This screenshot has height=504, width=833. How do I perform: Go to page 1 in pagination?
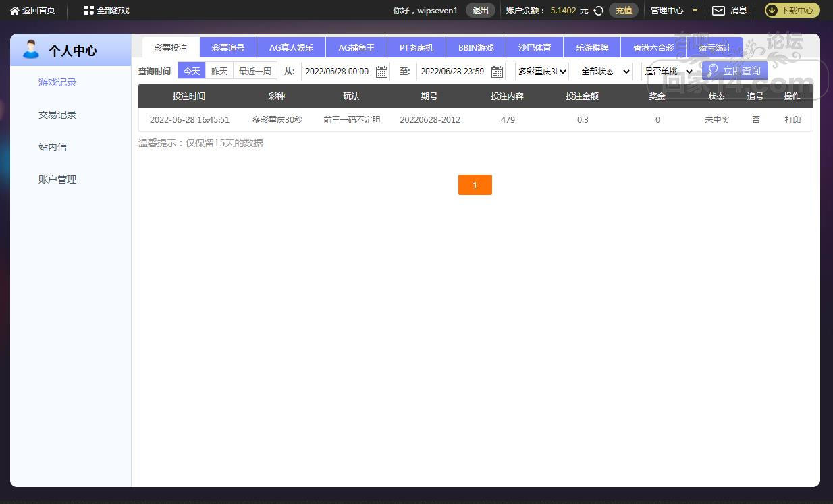[475, 185]
